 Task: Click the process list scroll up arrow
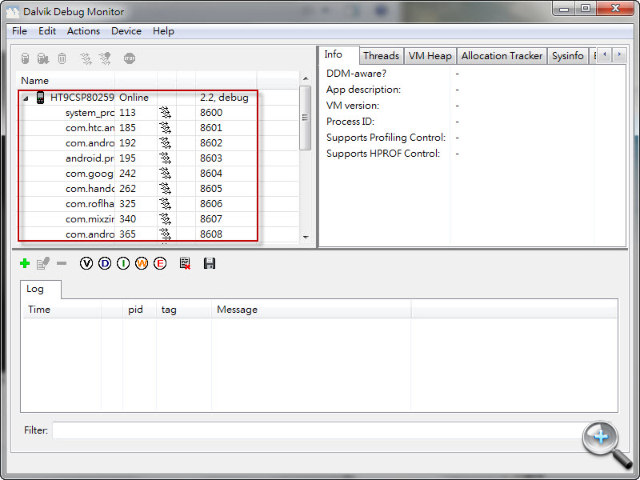point(305,78)
